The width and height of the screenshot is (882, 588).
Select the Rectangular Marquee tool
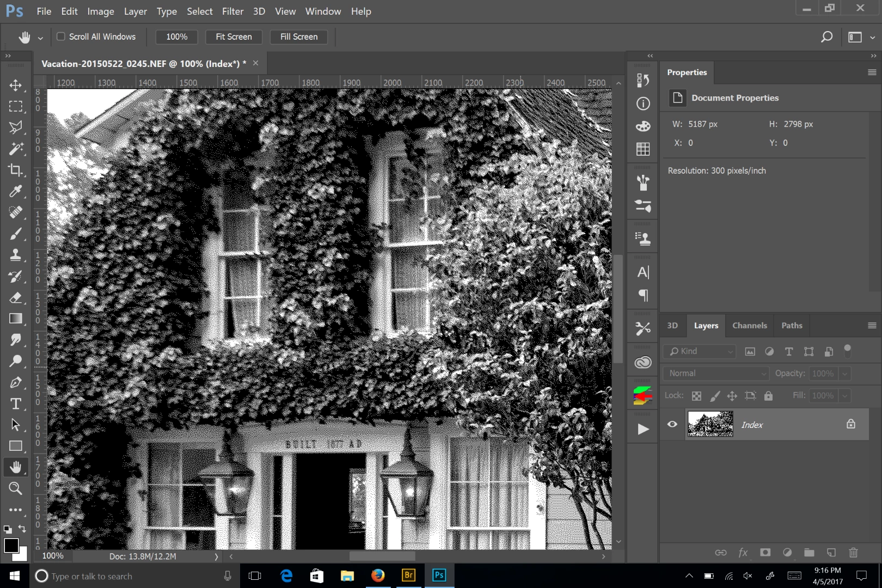tap(15, 106)
